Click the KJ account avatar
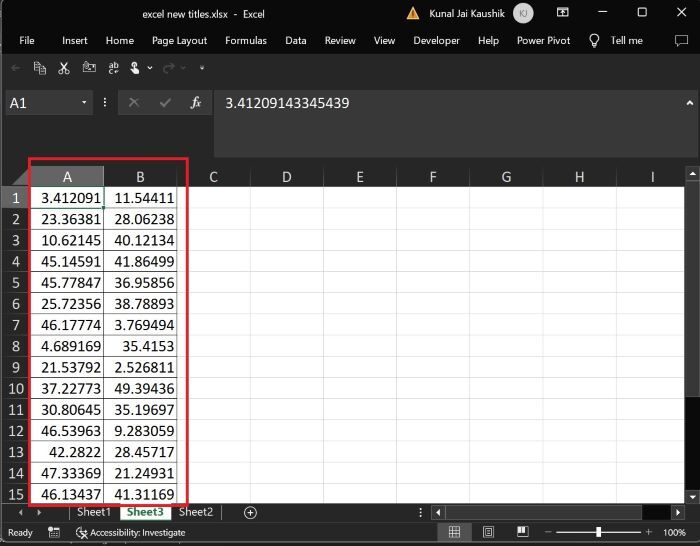 click(523, 13)
